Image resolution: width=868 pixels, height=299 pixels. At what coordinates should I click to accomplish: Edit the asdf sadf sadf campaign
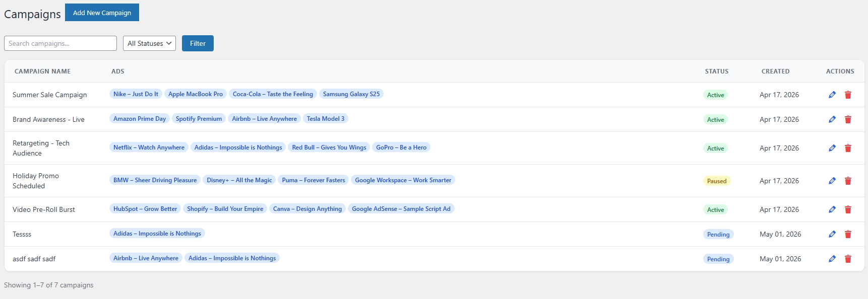click(x=832, y=259)
